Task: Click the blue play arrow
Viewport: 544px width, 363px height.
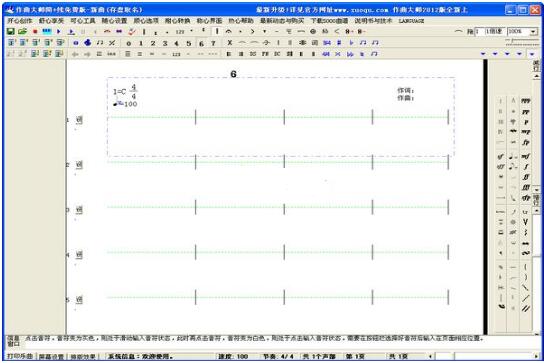Action: [x=59, y=32]
